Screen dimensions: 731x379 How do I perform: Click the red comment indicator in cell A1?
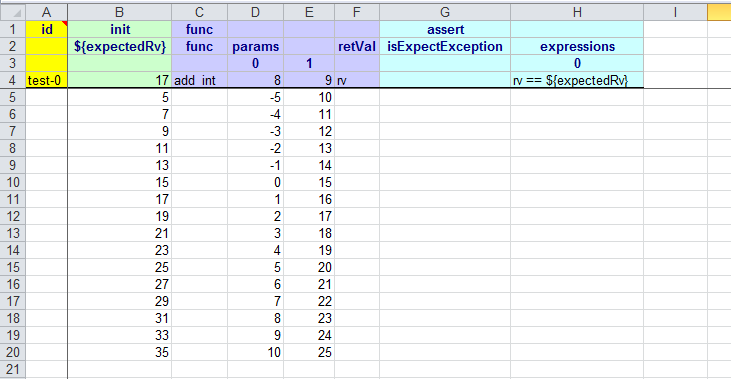64,23
